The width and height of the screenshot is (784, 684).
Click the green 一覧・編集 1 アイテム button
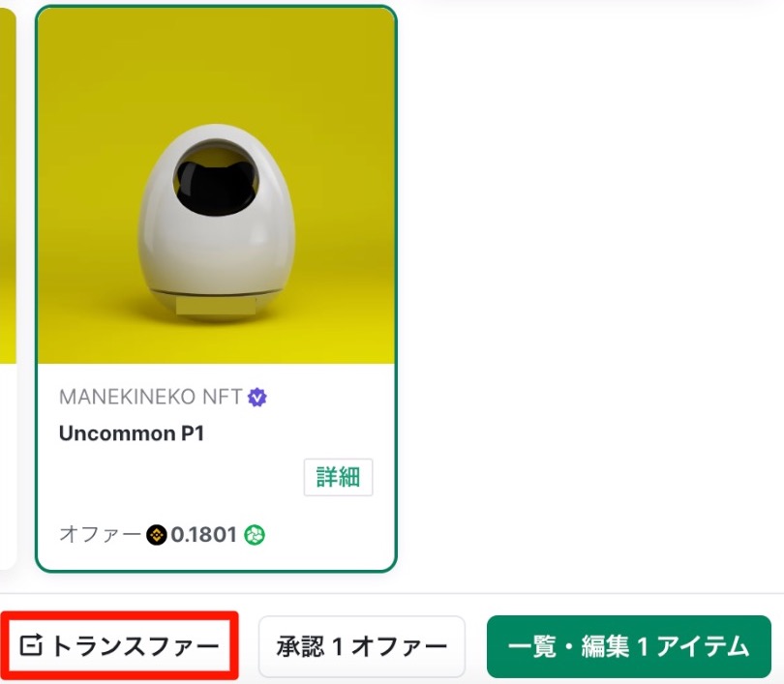[x=628, y=646]
